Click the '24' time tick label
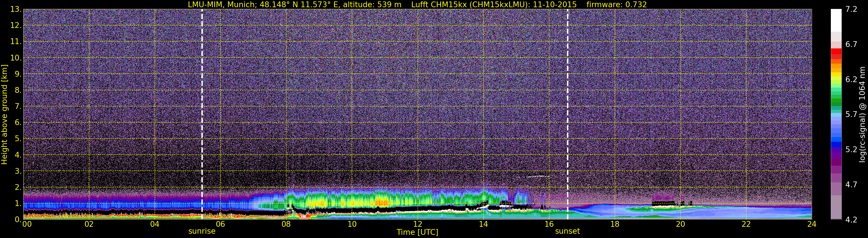This screenshot has width=868, height=238. [x=812, y=224]
